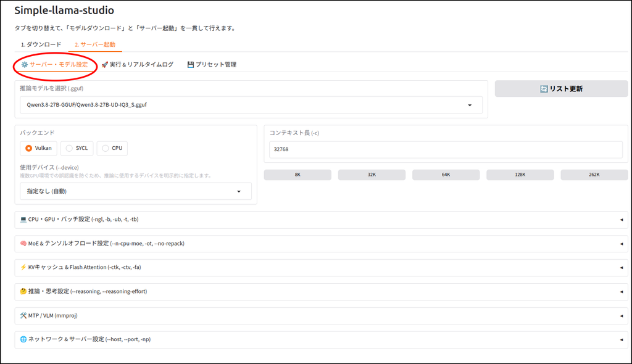Image resolution: width=632 pixels, height=364 pixels.
Task: Expand the MTP / VLM (mmproj) section
Action: point(321,316)
